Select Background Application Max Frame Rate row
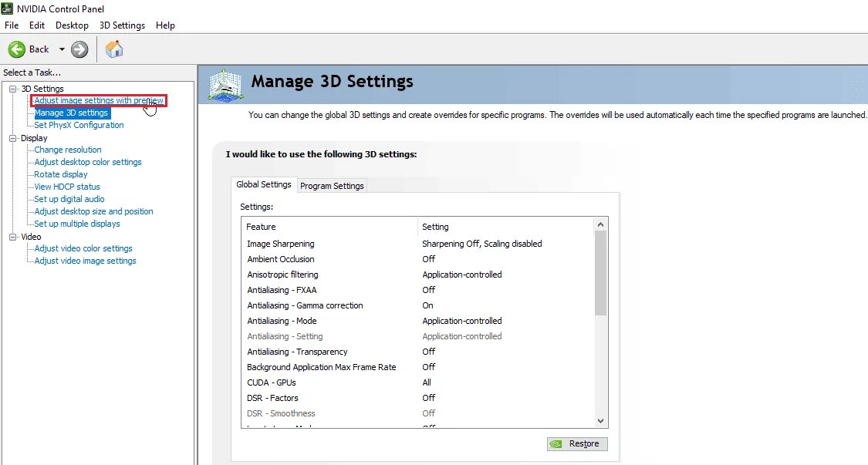The height and width of the screenshot is (465, 868). point(417,368)
